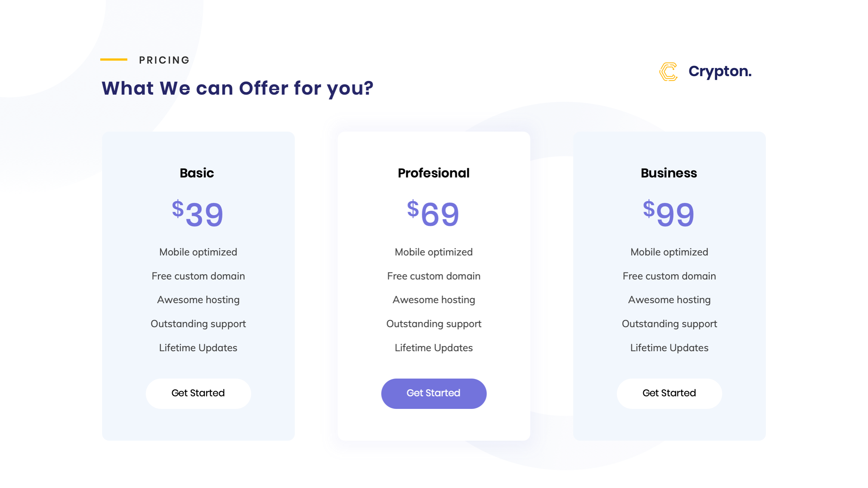Click the Crypton brand name text
Image resolution: width=868 pixels, height=488 pixels.
coord(720,71)
